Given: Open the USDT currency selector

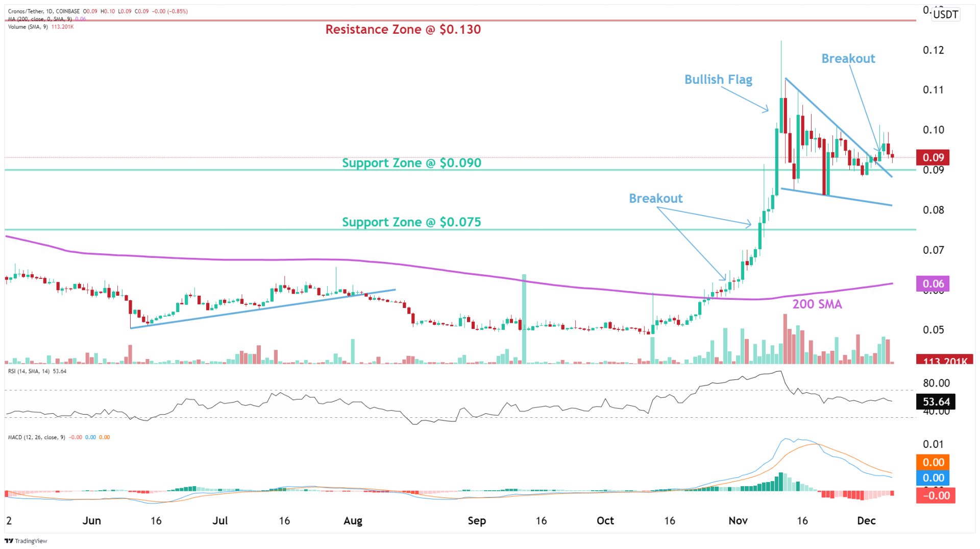Looking at the screenshot, I should click(x=945, y=14).
